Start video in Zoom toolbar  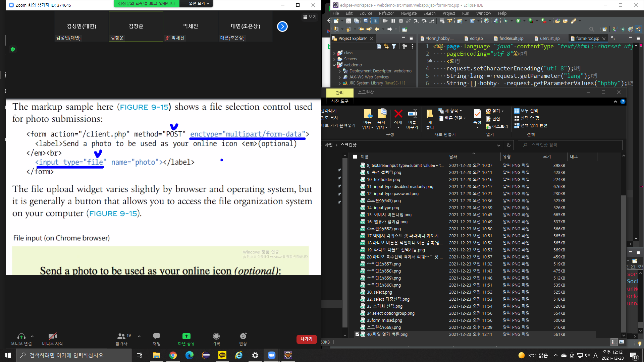[x=52, y=337]
